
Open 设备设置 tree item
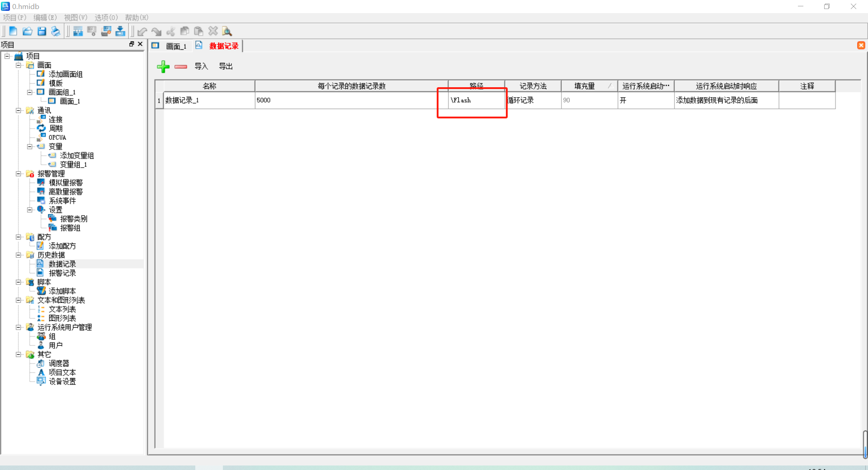coord(62,381)
